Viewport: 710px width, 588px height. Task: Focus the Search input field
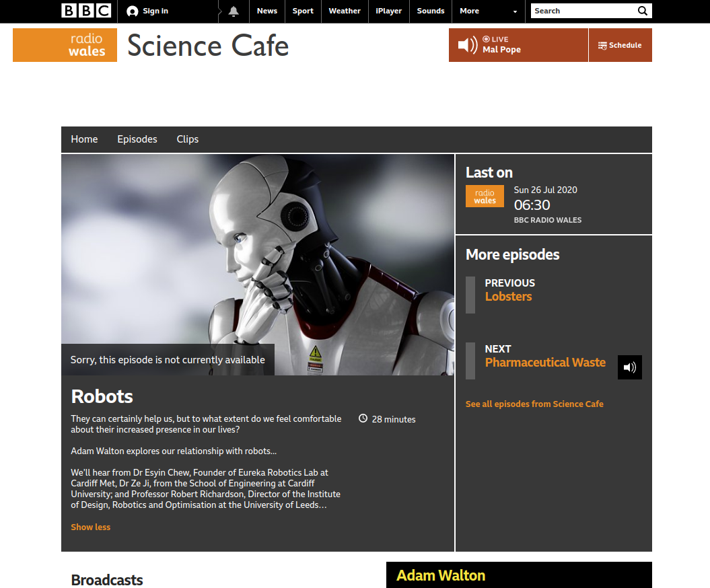pyautogui.click(x=584, y=11)
